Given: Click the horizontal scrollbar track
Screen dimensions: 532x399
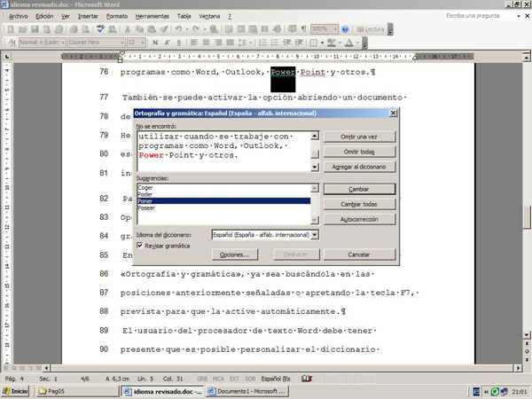Looking at the screenshot, I should click(x=281, y=368).
